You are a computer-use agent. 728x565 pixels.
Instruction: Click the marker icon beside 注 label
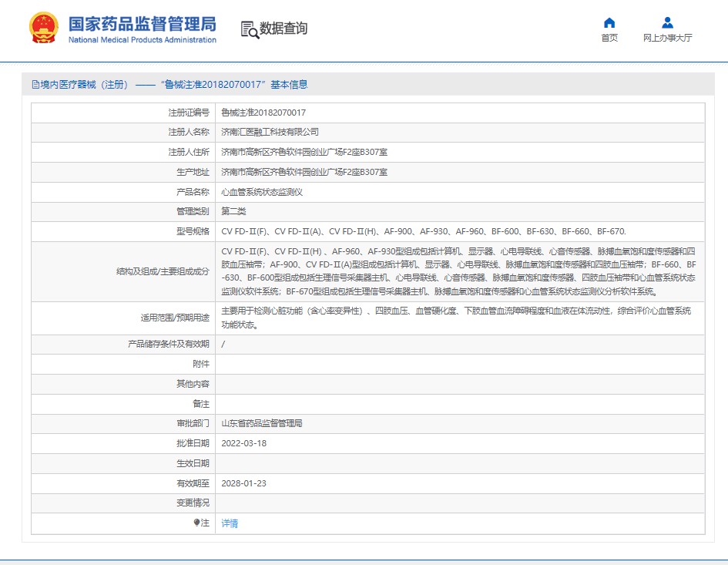tap(196, 523)
